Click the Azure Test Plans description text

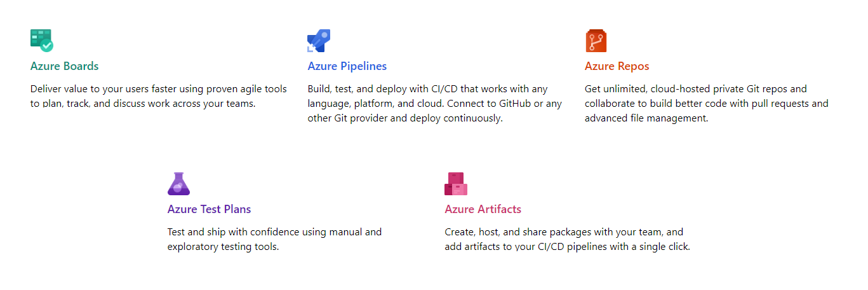(x=275, y=239)
